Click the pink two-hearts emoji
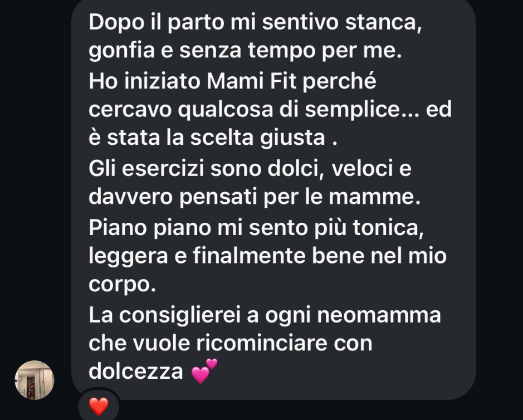 204,371
